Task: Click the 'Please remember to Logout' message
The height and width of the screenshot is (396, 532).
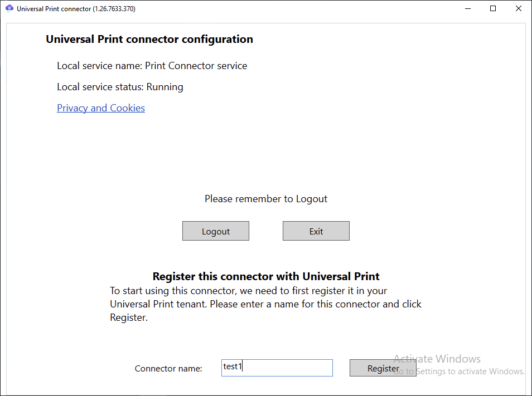Action: tap(266, 199)
